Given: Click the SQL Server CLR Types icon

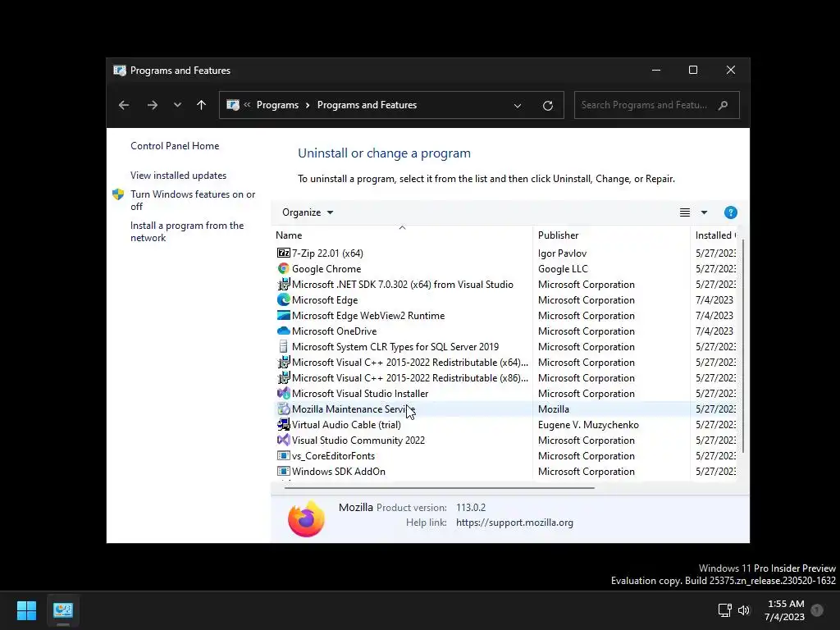Looking at the screenshot, I should coord(283,347).
